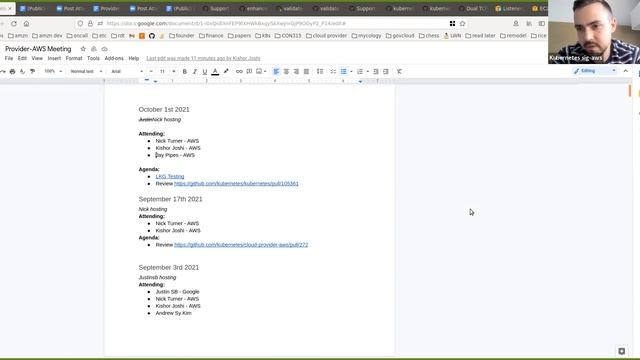Open line and paragraph spacing

pyautogui.click(x=320, y=71)
